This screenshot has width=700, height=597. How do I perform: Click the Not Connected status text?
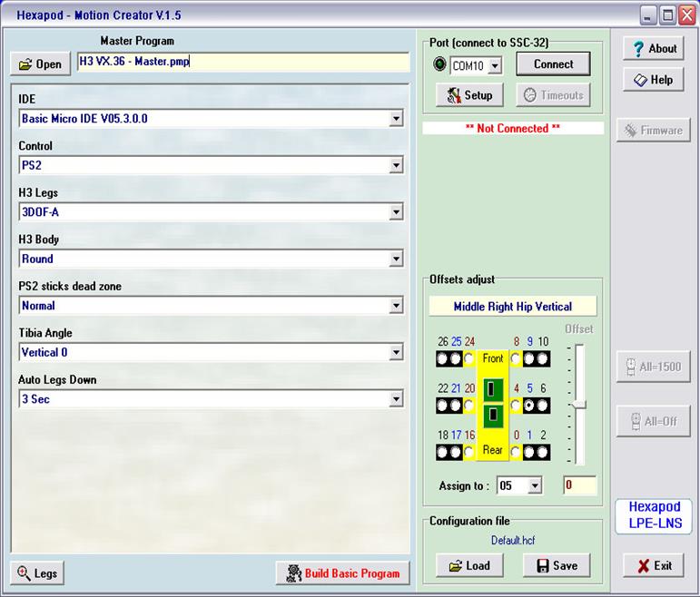pos(512,129)
